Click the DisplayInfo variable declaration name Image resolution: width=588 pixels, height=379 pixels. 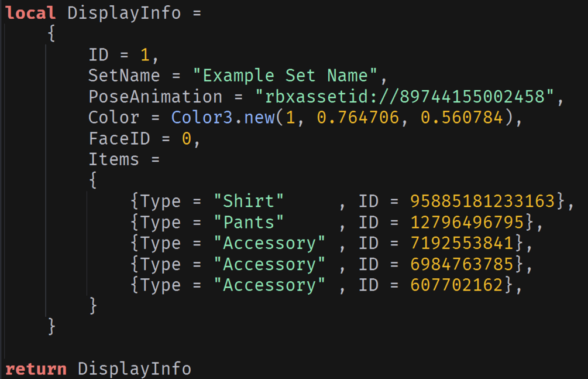pyautogui.click(x=124, y=13)
